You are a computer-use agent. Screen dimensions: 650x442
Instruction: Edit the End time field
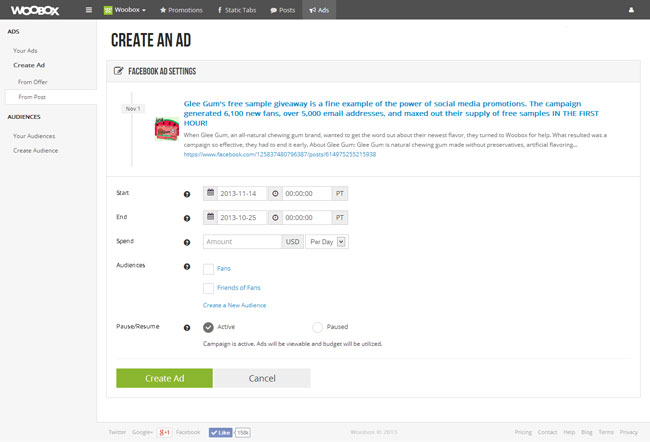click(307, 218)
